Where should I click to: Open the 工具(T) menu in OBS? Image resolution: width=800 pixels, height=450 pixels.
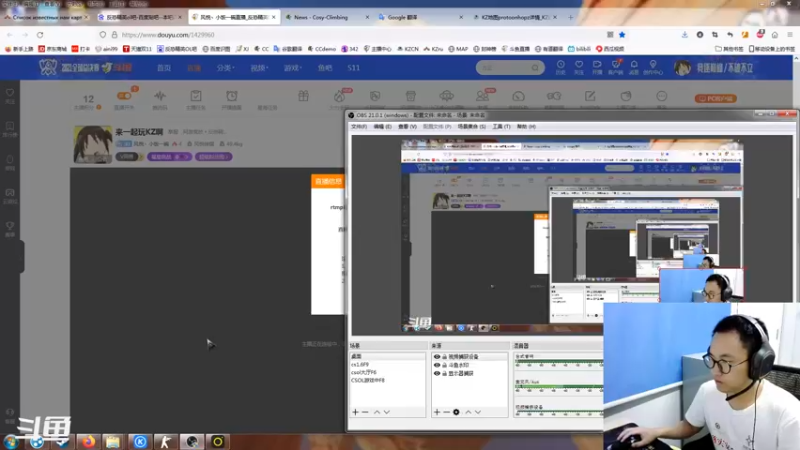pos(501,127)
